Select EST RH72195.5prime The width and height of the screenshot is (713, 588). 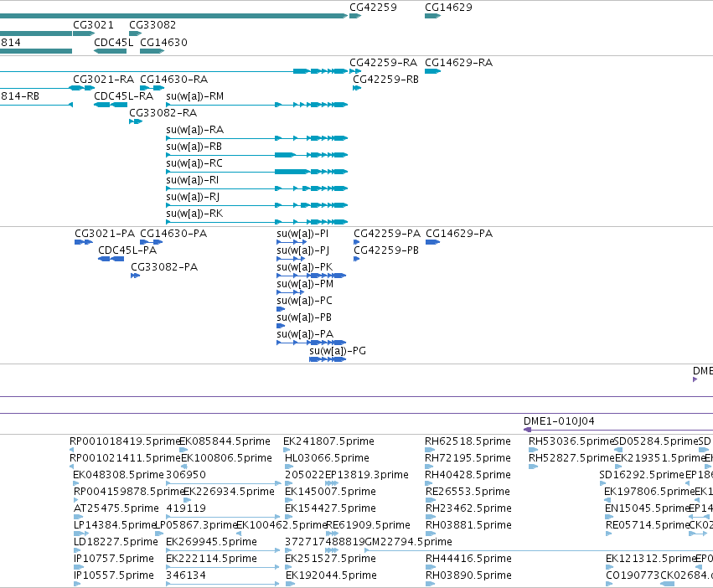(x=468, y=458)
